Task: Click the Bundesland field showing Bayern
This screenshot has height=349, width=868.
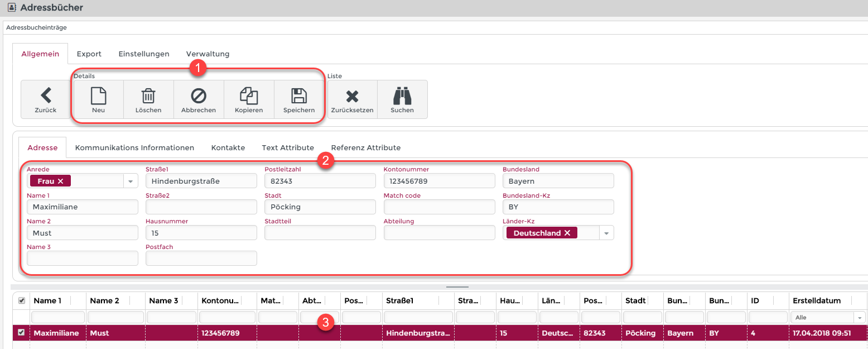Action: pyautogui.click(x=558, y=181)
